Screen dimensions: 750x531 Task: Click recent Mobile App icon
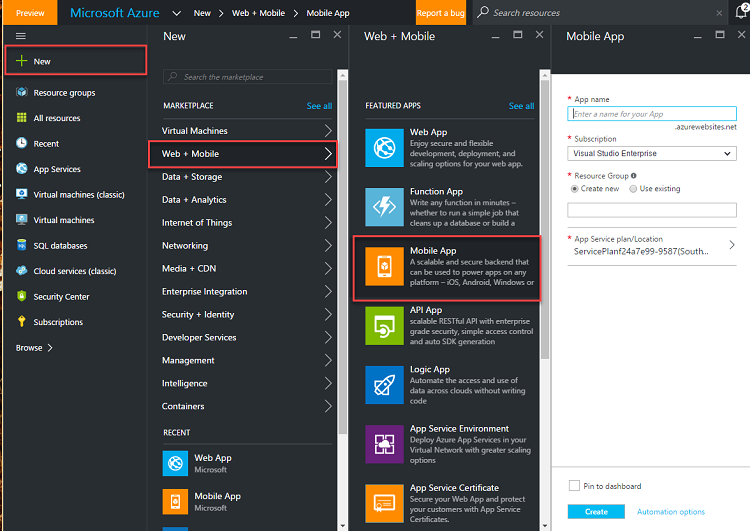[x=175, y=502]
